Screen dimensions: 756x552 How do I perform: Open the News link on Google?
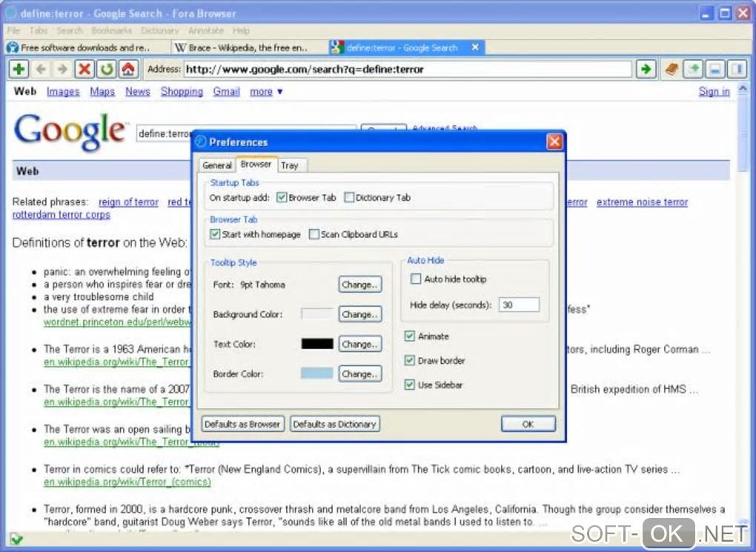click(x=138, y=92)
